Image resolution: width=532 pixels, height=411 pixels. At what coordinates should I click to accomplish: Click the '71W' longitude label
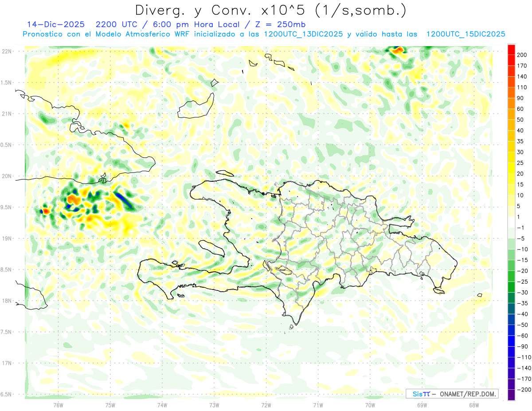(318, 404)
